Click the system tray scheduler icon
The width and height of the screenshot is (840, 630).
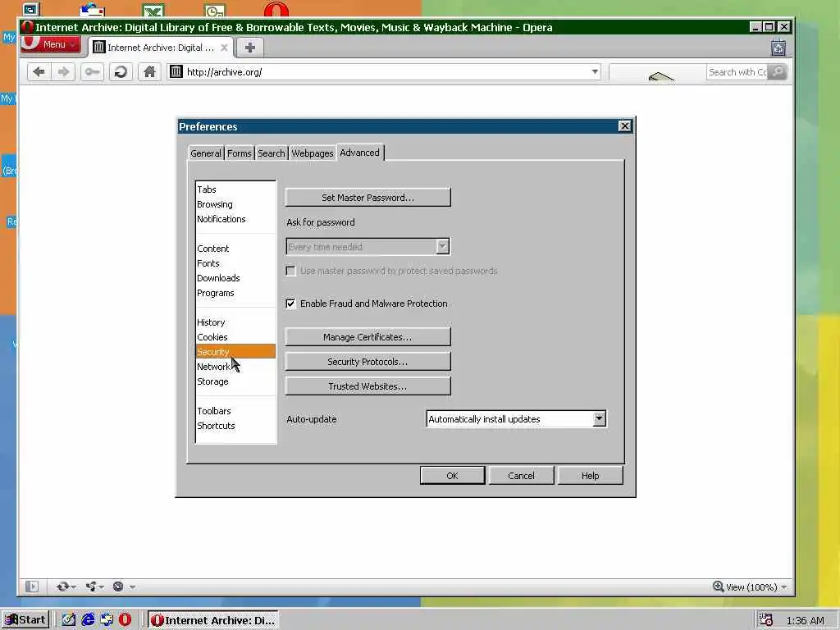766,620
